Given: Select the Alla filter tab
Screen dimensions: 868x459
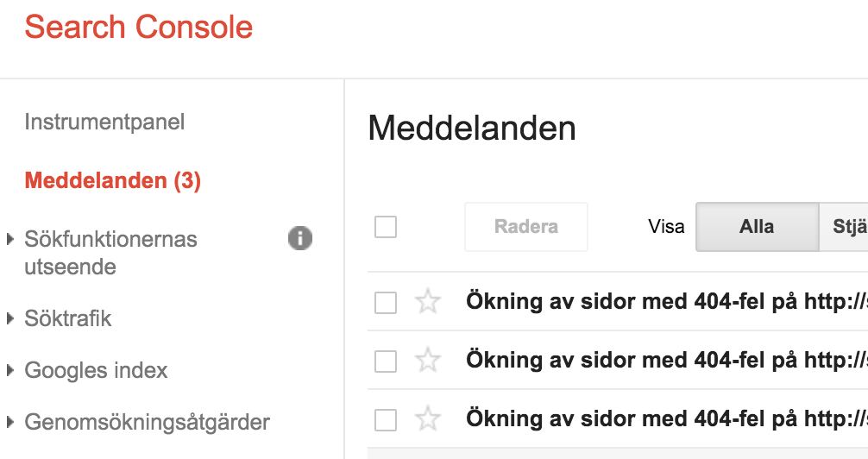Looking at the screenshot, I should 757,227.
